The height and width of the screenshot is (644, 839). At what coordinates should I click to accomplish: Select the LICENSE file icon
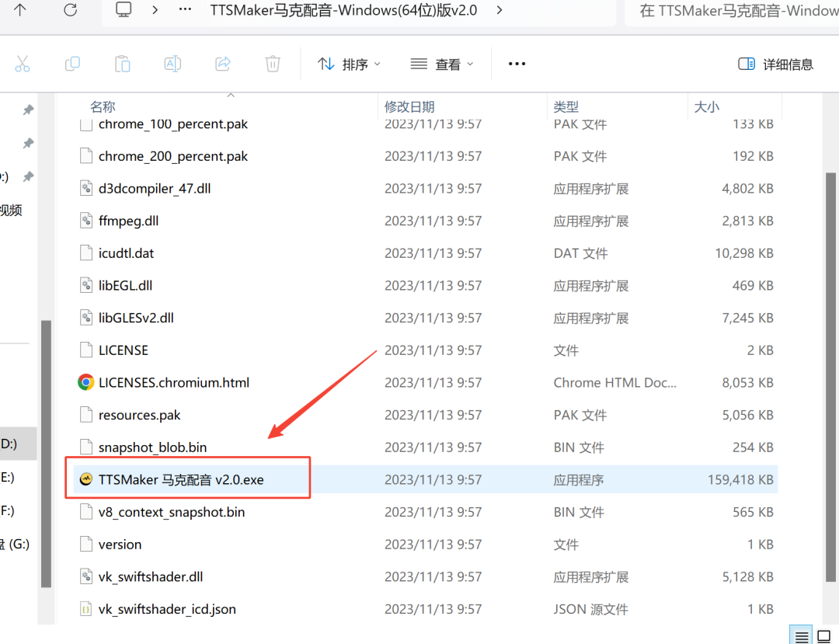(x=85, y=350)
